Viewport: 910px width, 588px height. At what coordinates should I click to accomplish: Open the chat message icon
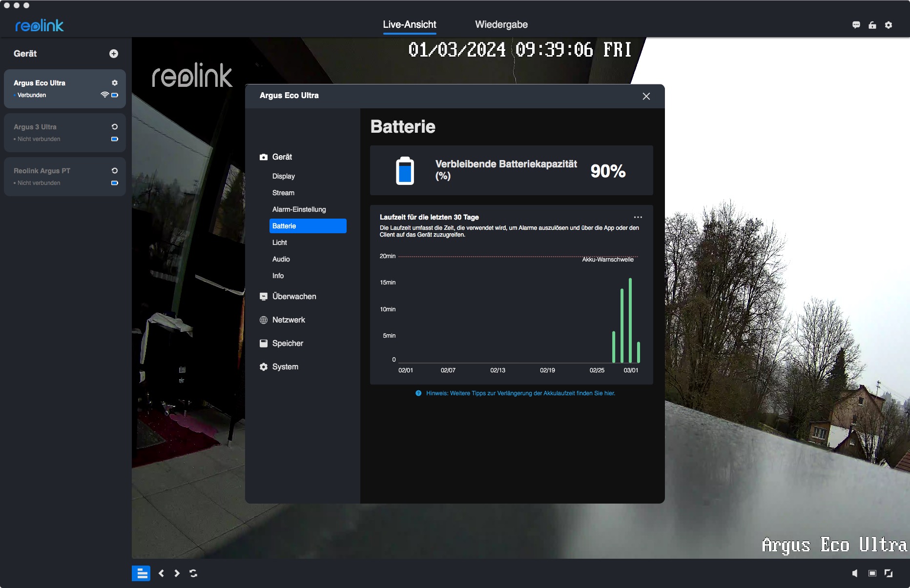pos(856,25)
